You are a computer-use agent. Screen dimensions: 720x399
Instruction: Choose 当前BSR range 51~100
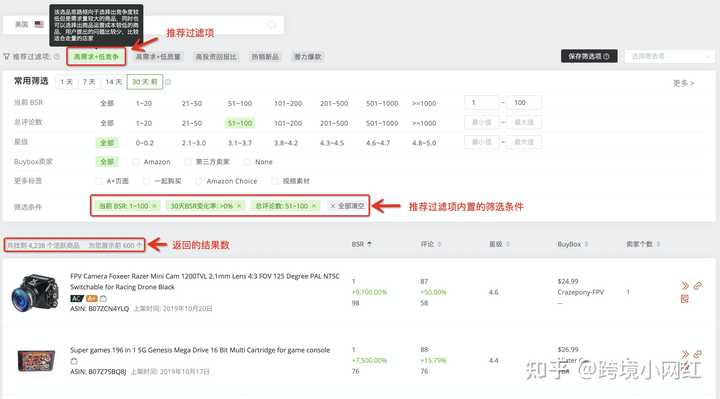(240, 103)
